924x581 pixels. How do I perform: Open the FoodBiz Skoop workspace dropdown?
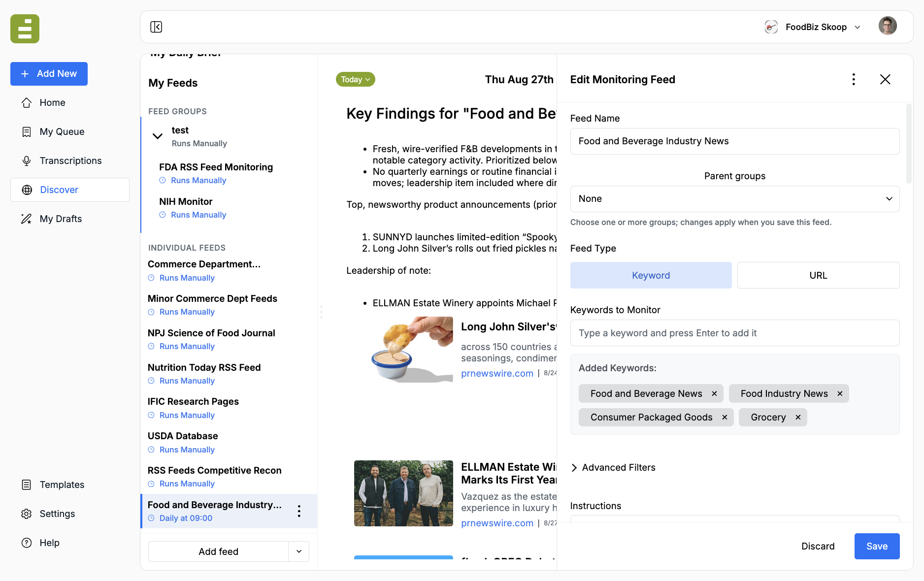coord(813,27)
